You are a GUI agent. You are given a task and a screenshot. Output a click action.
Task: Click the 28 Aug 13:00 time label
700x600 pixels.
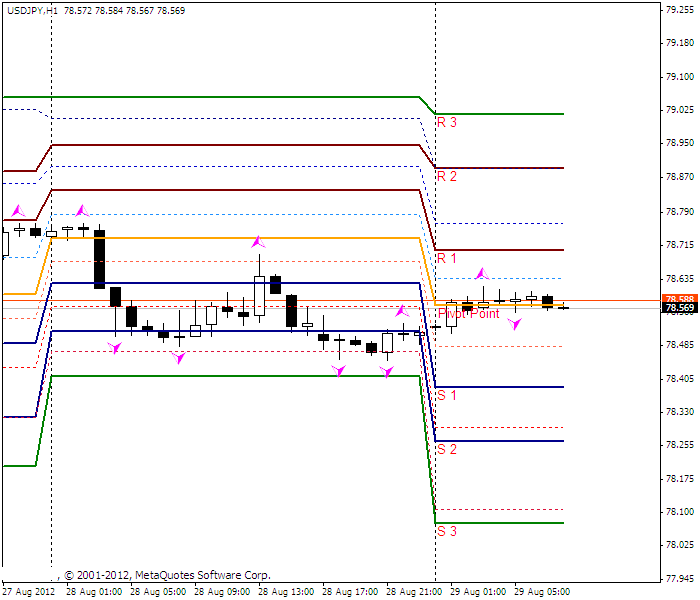click(286, 592)
